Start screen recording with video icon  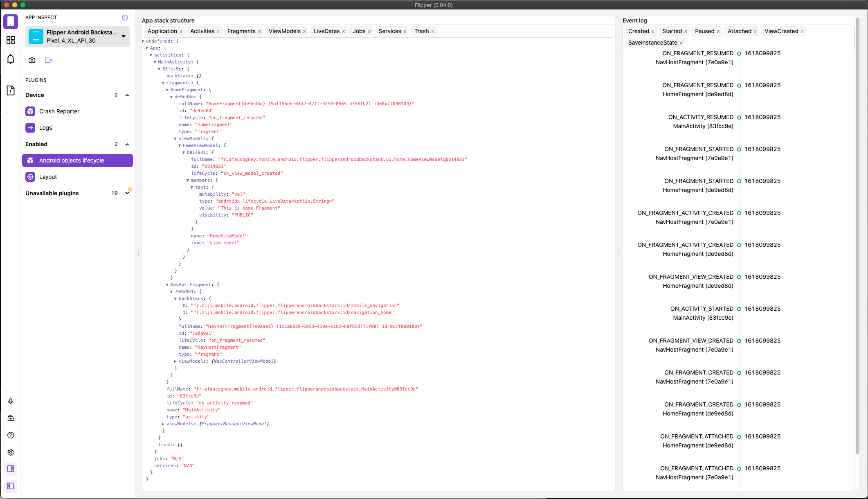pos(48,60)
